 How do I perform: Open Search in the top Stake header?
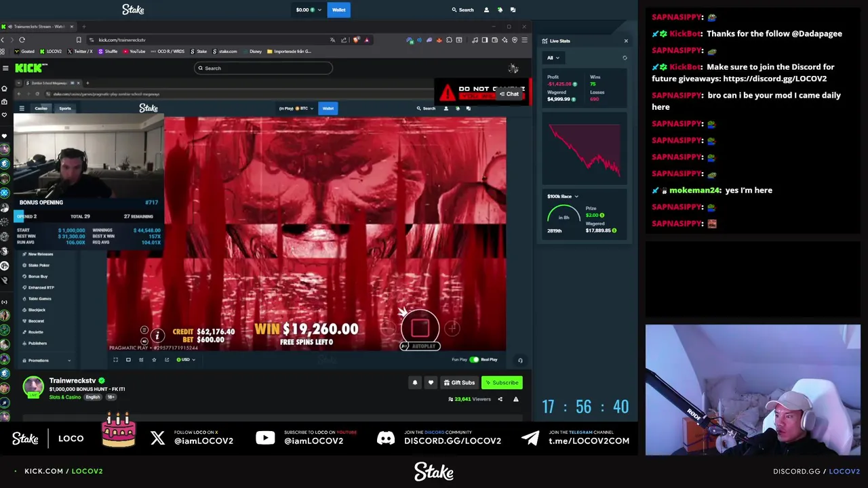[462, 9]
